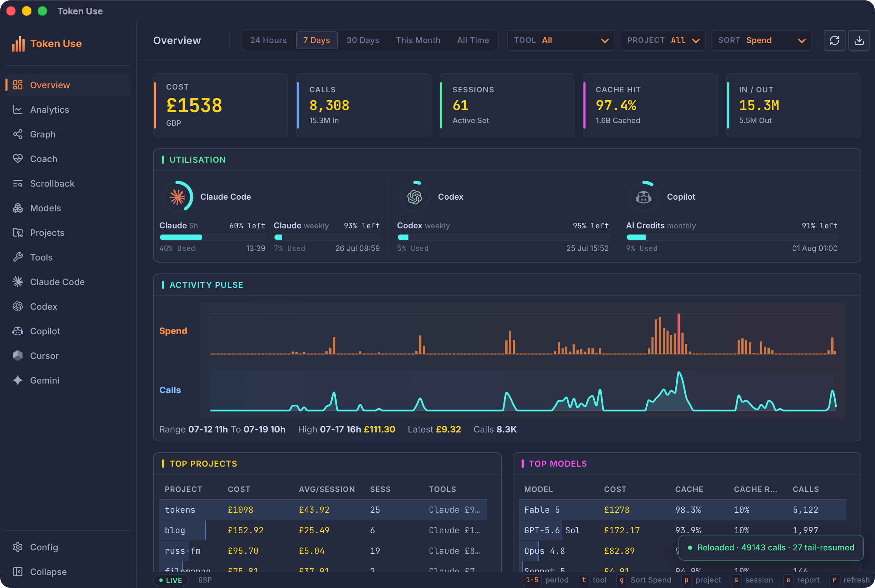Open the Graph nodes icon
875x588 pixels.
[18, 134]
